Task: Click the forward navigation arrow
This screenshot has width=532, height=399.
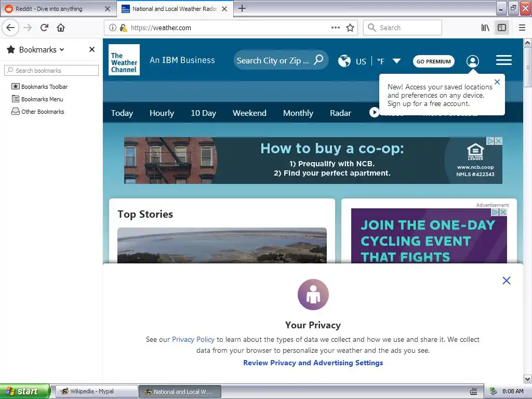Action: click(x=28, y=28)
